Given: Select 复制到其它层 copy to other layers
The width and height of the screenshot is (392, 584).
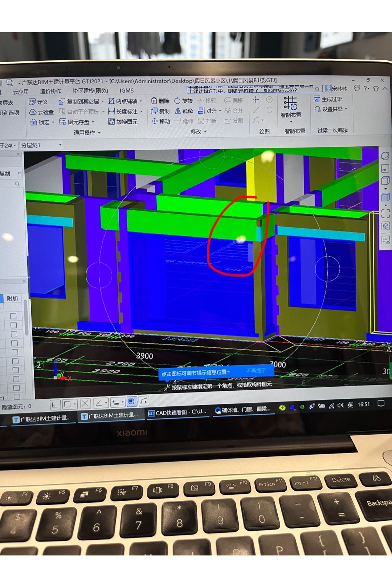Looking at the screenshot, I should [79, 101].
